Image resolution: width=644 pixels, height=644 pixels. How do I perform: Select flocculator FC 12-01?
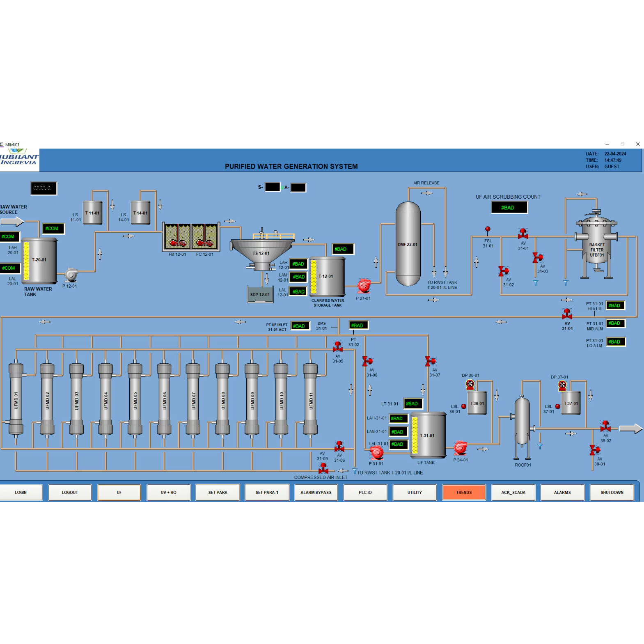[x=204, y=237]
